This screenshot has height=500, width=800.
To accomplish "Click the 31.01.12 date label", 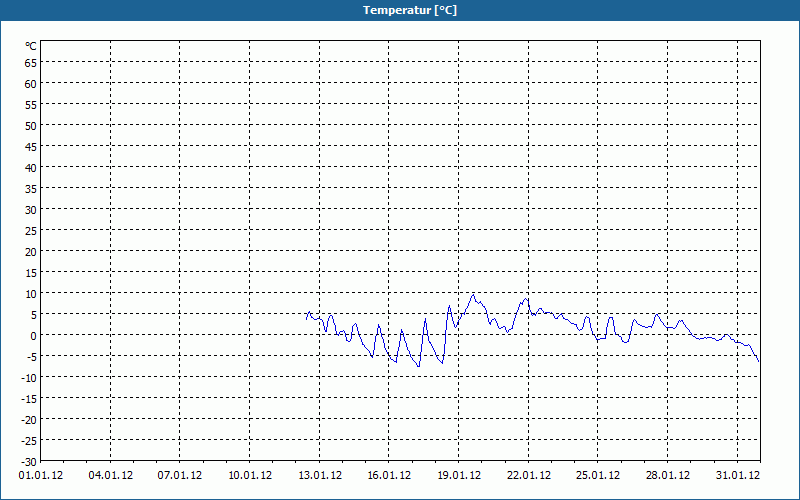I will [x=738, y=476].
